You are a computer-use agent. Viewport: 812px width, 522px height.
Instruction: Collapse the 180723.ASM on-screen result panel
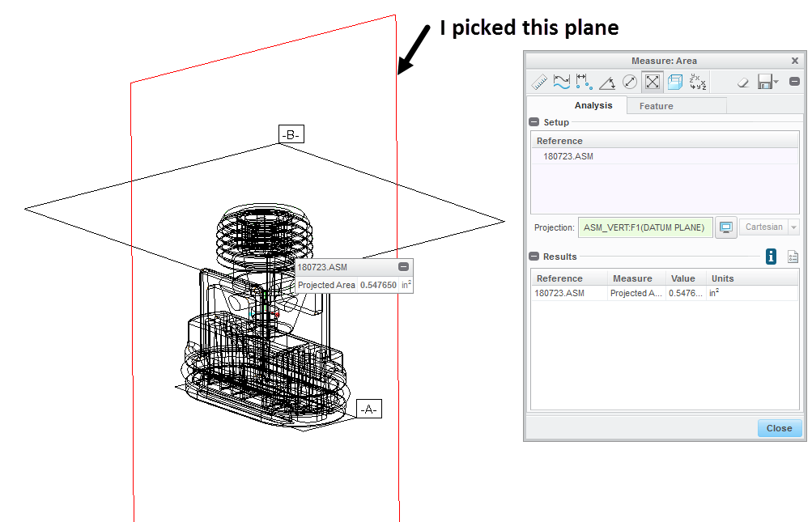(x=403, y=267)
